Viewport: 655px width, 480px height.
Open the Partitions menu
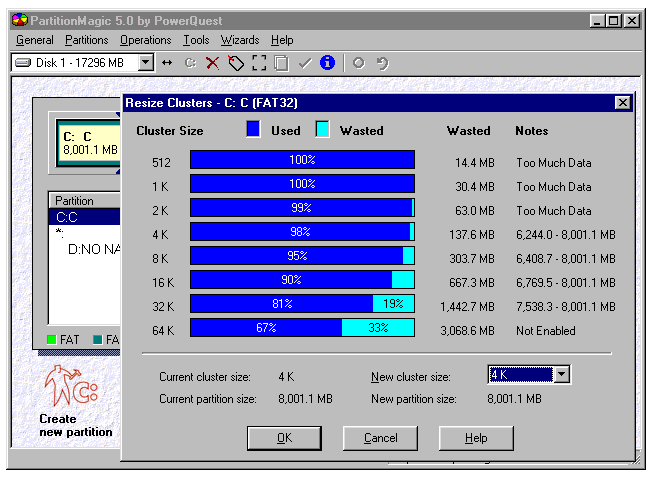coord(87,40)
